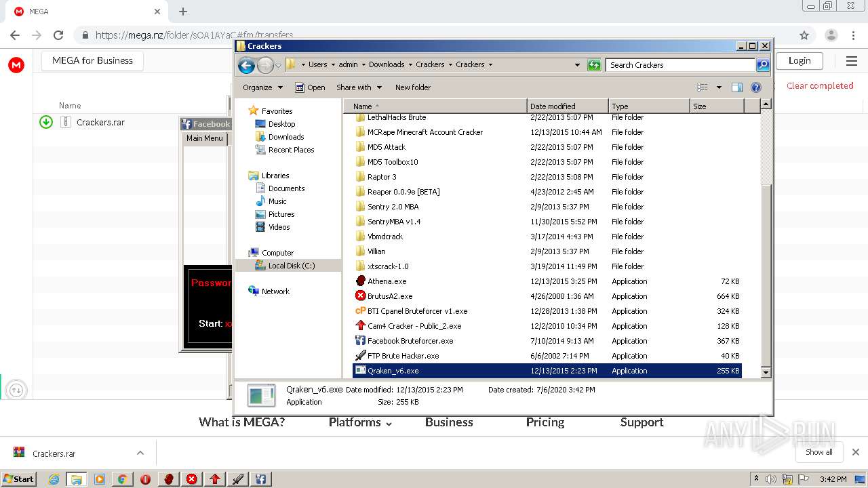Open the Documents library
Image resolution: width=868 pixels, height=488 pixels.
click(286, 188)
